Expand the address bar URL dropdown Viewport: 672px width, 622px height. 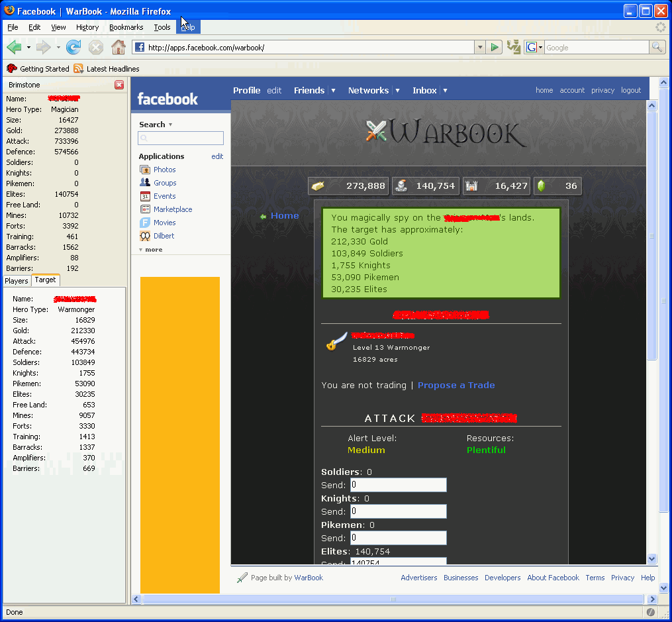480,47
